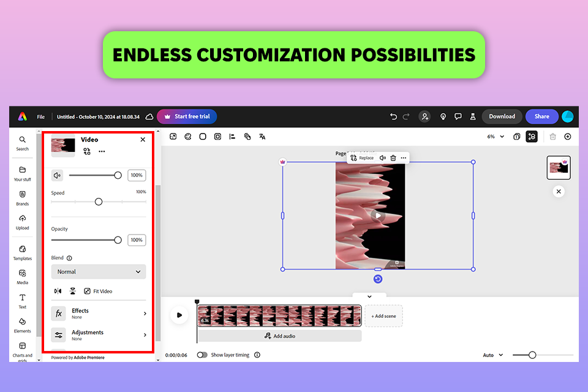Open the pages view icon beside zoom
Image resolution: width=588 pixels, height=392 pixels.
tap(517, 137)
